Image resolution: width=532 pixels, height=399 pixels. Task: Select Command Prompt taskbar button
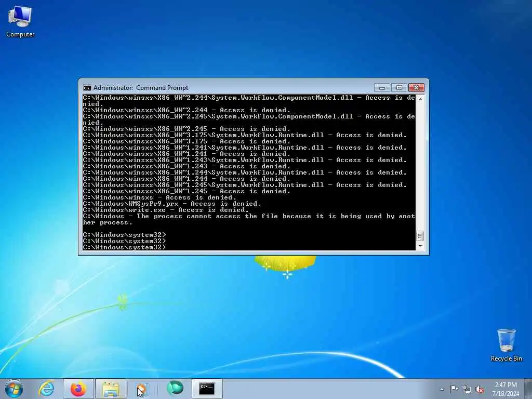pyautogui.click(x=207, y=389)
